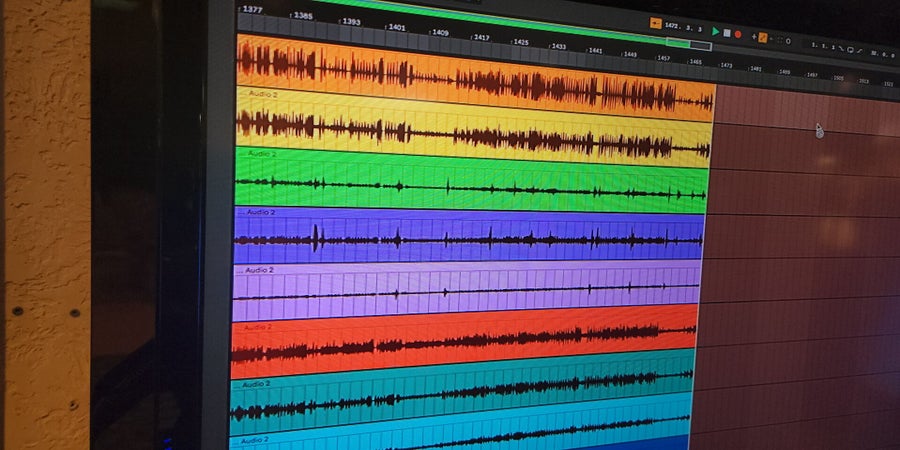
Task: Select the green clip's Audio 2 title
Action: 262,154
